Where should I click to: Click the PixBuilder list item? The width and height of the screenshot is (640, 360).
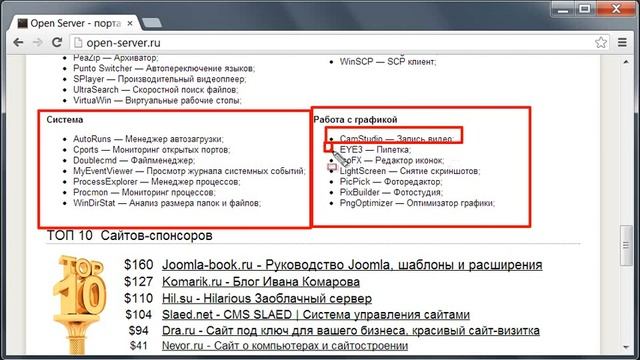point(391,192)
